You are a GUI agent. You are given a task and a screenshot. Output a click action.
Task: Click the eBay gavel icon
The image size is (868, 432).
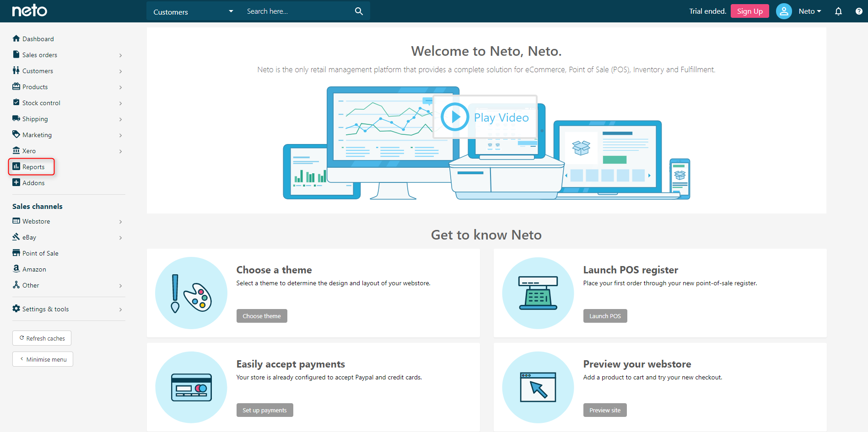pyautogui.click(x=16, y=237)
